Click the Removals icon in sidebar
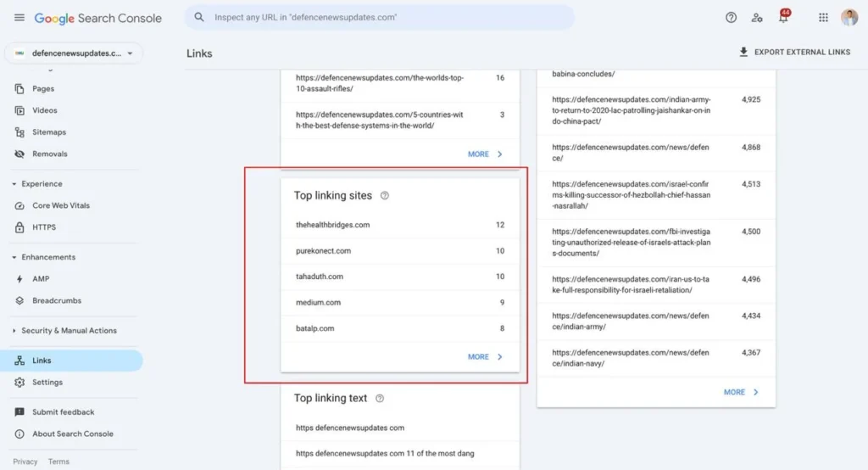The image size is (868, 470). coord(19,154)
